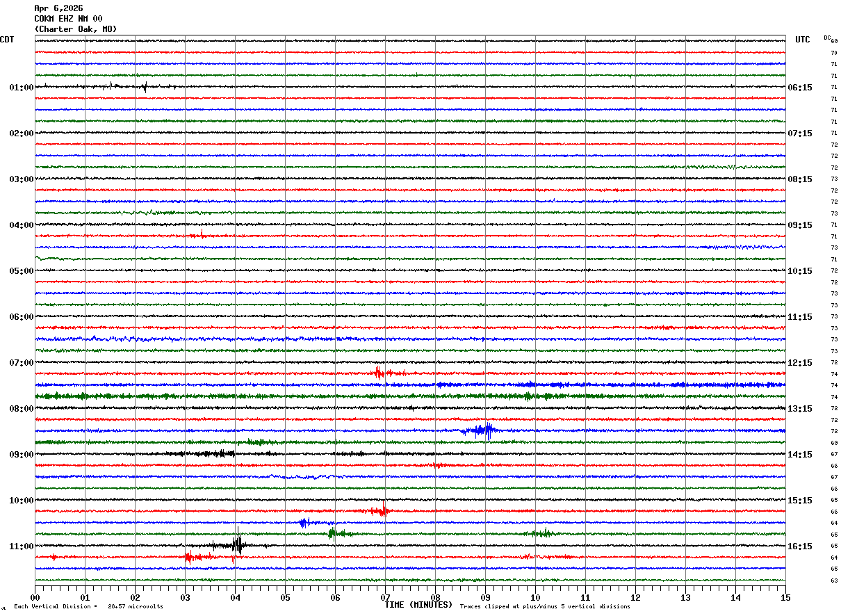841x616 pixels.
Task: Select the 08:00 CDT time label
Action: (22, 409)
